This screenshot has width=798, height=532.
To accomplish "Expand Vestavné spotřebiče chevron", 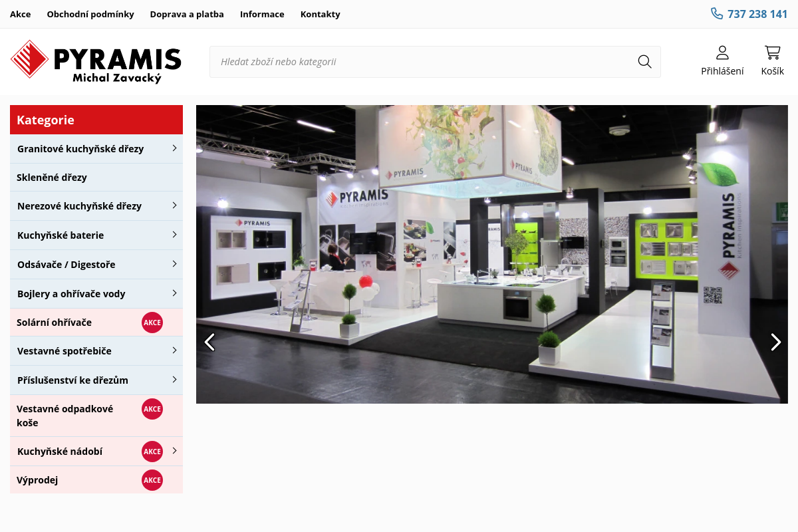I will coord(174,350).
